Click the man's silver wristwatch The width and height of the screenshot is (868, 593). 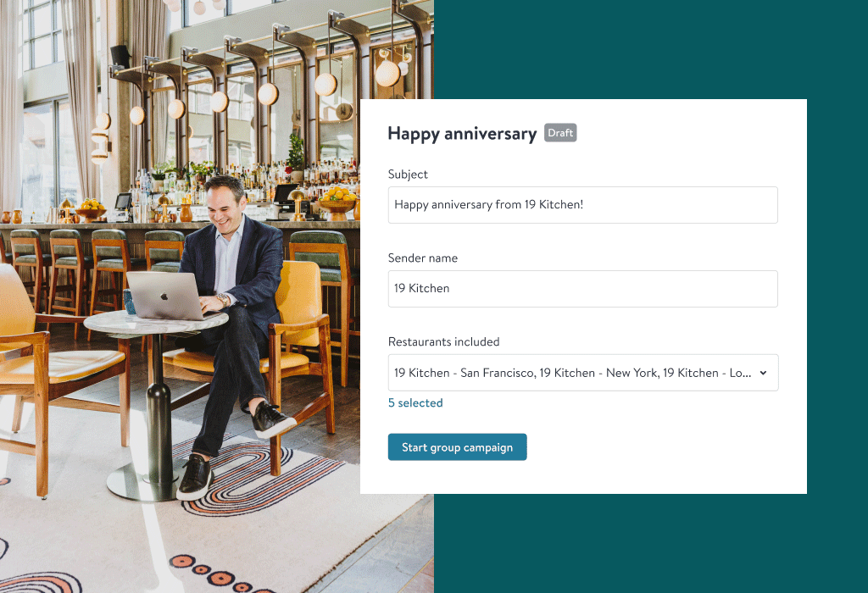[224, 299]
